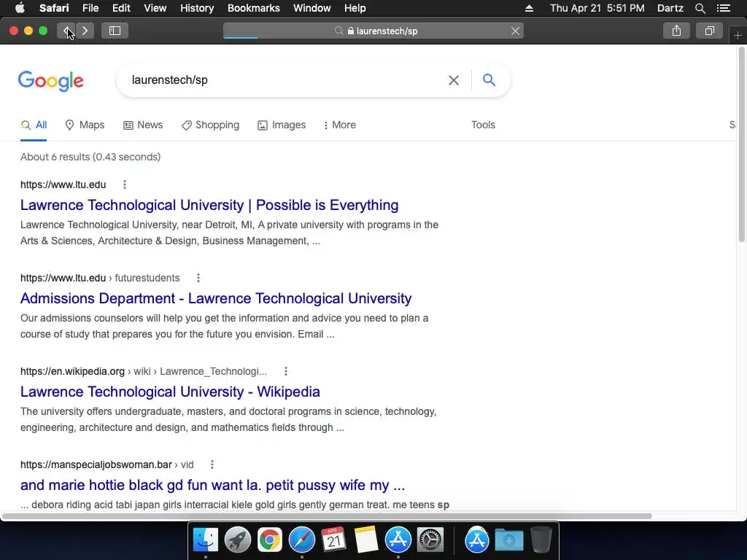Open the File menu
This screenshot has width=747, height=560.
pos(90,8)
